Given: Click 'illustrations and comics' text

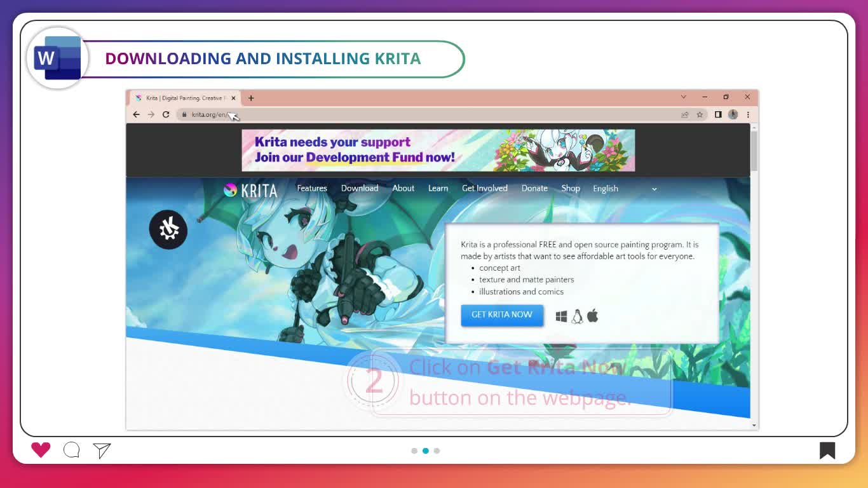Looking at the screenshot, I should [x=521, y=292].
